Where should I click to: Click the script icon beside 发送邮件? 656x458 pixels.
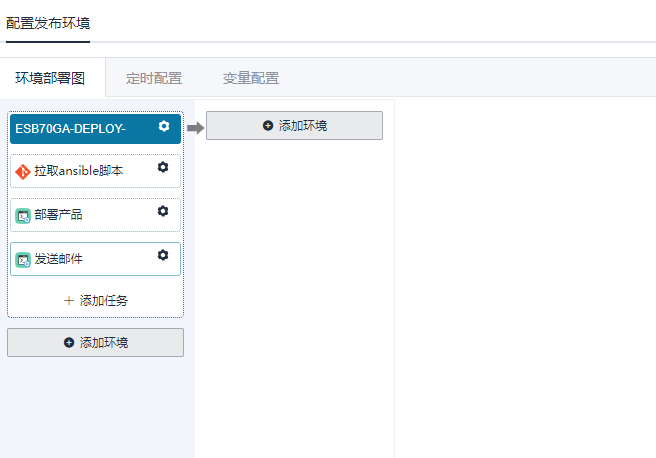tap(23, 259)
